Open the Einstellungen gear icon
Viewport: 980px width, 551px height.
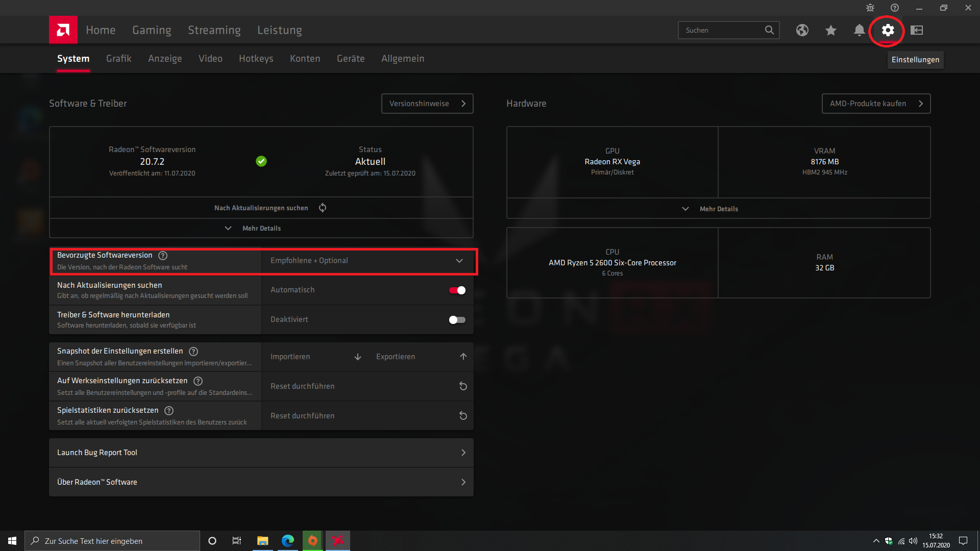[x=888, y=30]
